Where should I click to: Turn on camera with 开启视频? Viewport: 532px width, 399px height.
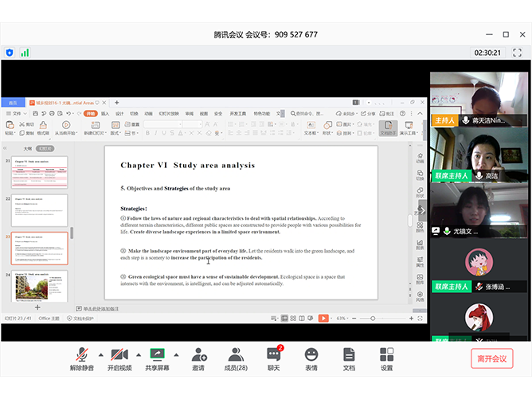[x=119, y=354]
